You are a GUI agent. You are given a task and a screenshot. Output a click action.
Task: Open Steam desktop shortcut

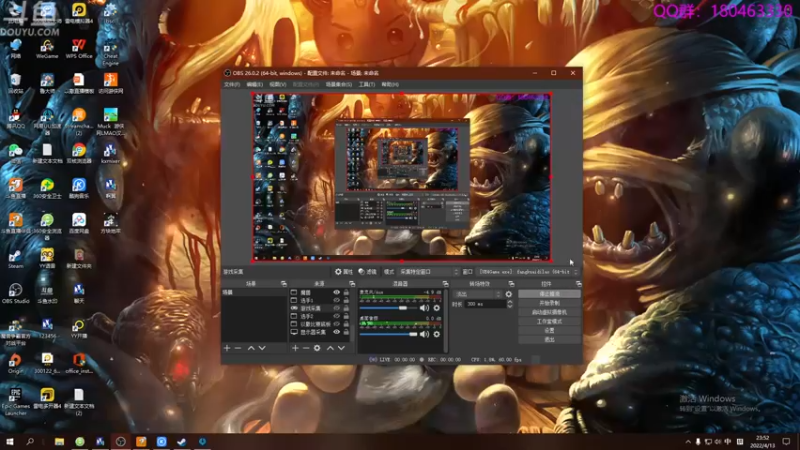click(15, 259)
